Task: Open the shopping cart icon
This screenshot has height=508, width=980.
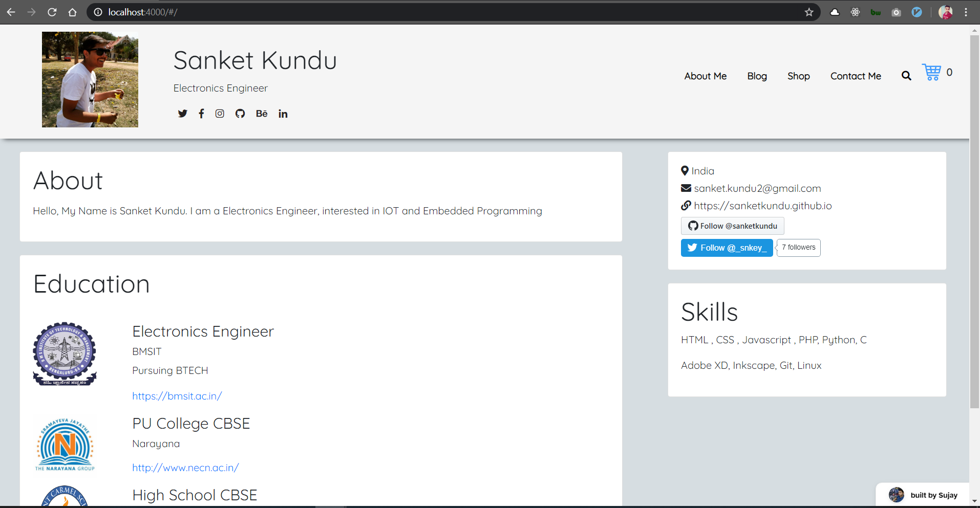Action: point(931,72)
